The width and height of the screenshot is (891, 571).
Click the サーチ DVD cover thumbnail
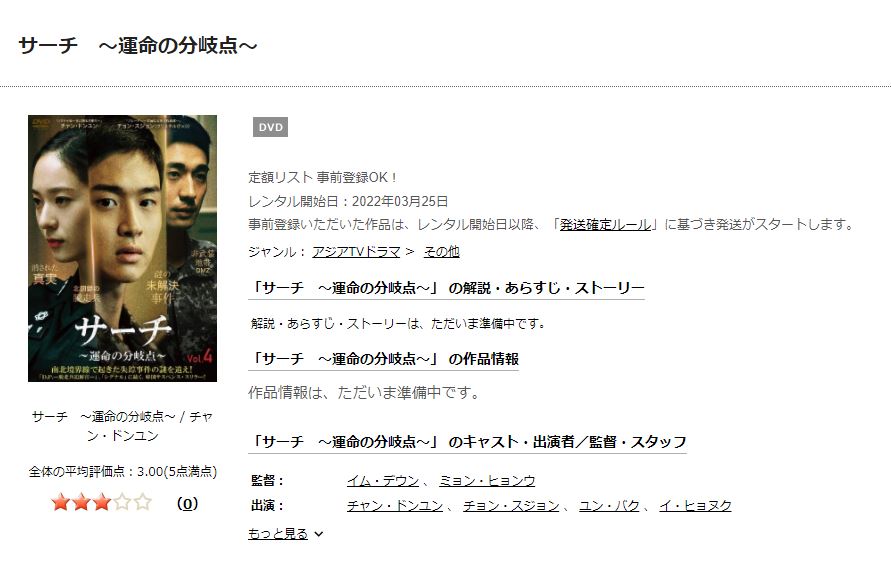click(122, 248)
